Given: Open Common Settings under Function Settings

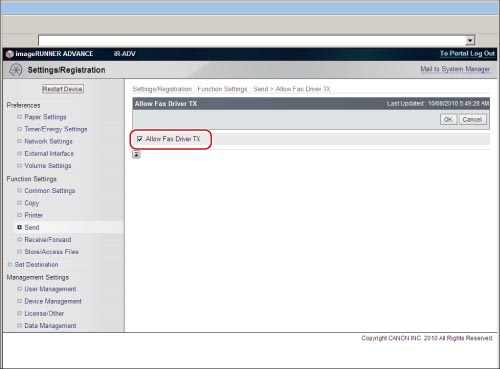Looking at the screenshot, I should click(x=50, y=191).
